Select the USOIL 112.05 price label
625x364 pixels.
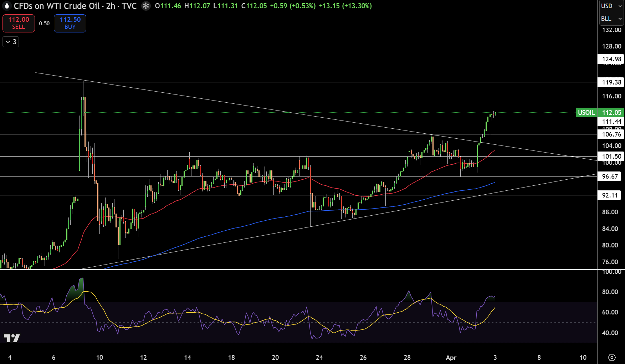click(600, 113)
